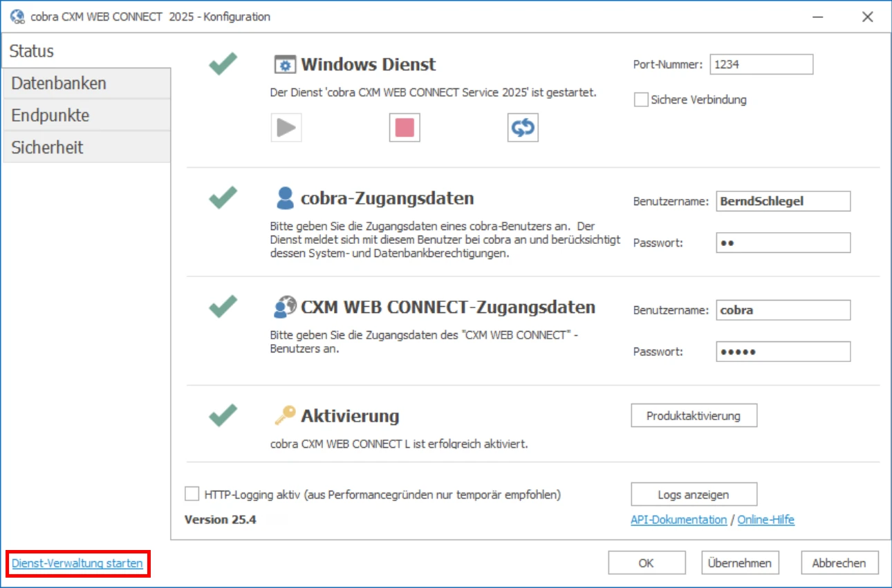Apply changes with the Übernehmen button
The height and width of the screenshot is (588, 892).
pyautogui.click(x=740, y=562)
